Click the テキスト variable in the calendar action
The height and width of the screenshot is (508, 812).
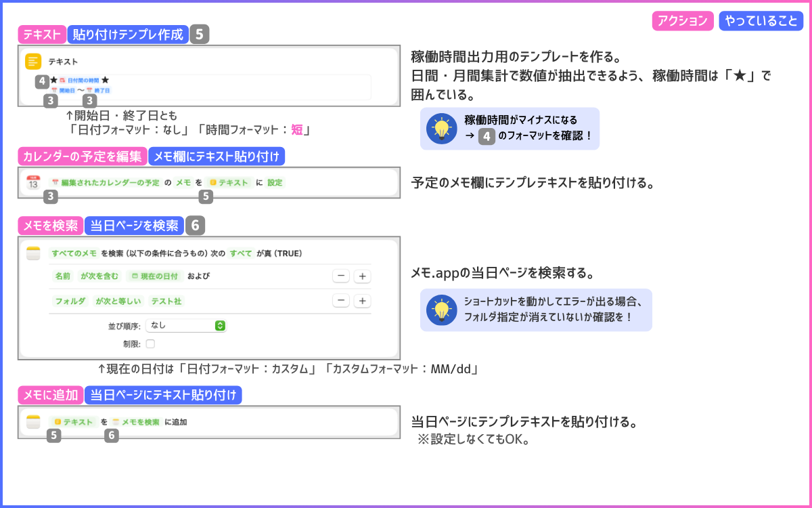tap(229, 183)
